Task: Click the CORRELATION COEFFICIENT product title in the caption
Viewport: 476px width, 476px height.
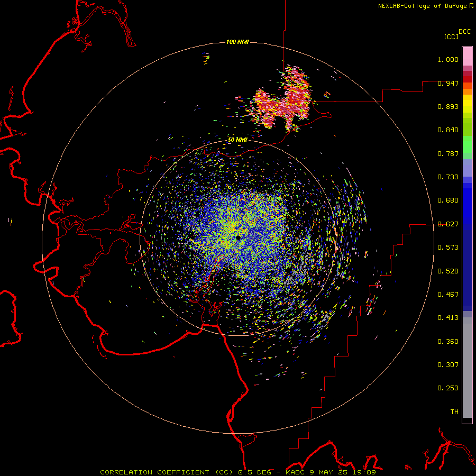Action: click(x=154, y=472)
